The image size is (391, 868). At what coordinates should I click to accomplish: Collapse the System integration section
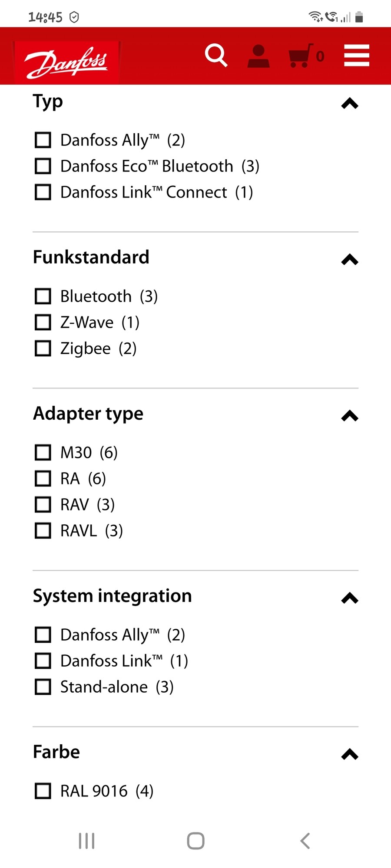pyautogui.click(x=350, y=598)
